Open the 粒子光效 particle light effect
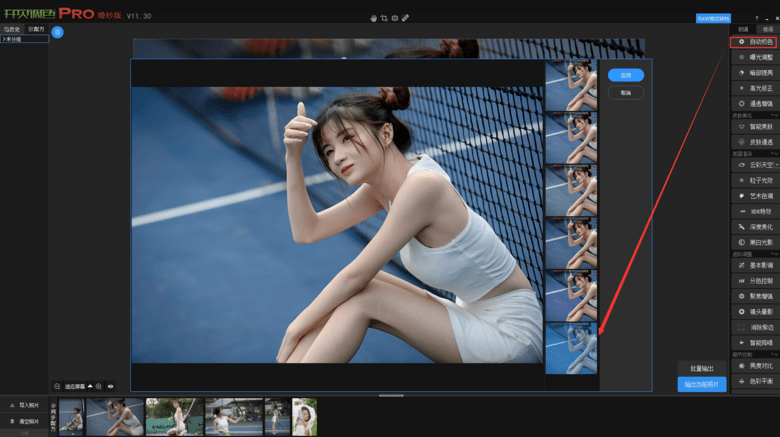This screenshot has height=437, width=780. click(754, 180)
